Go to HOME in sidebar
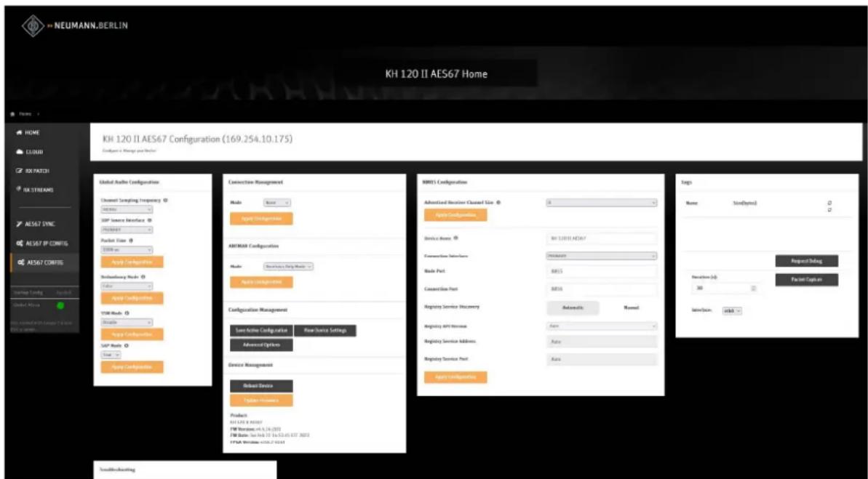Image resolution: width=868 pixels, height=479 pixels. click(28, 133)
